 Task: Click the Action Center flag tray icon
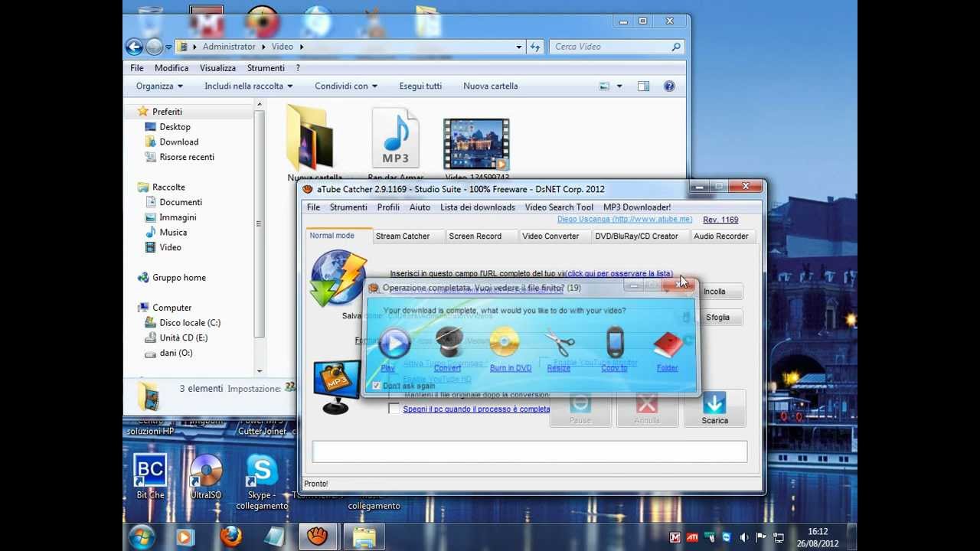761,537
